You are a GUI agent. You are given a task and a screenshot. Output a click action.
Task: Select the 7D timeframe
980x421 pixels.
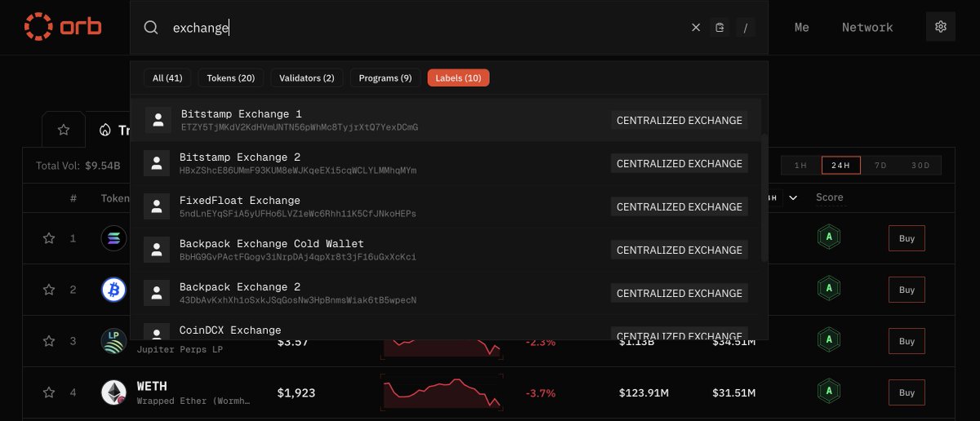click(x=880, y=166)
